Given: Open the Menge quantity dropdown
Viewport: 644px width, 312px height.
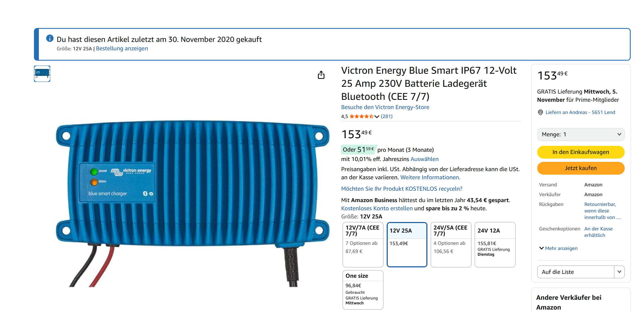Looking at the screenshot, I should coord(581,134).
